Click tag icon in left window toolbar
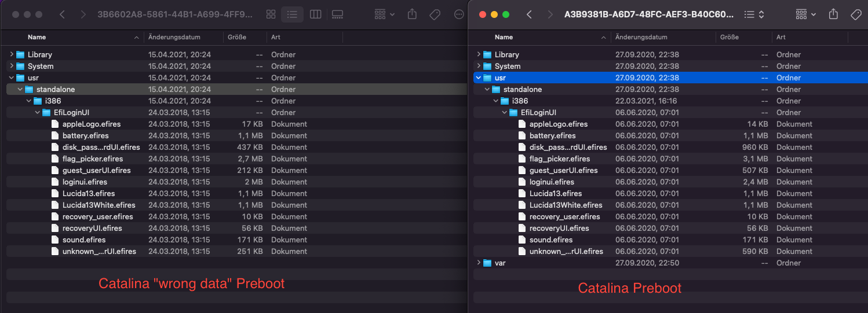 point(435,14)
